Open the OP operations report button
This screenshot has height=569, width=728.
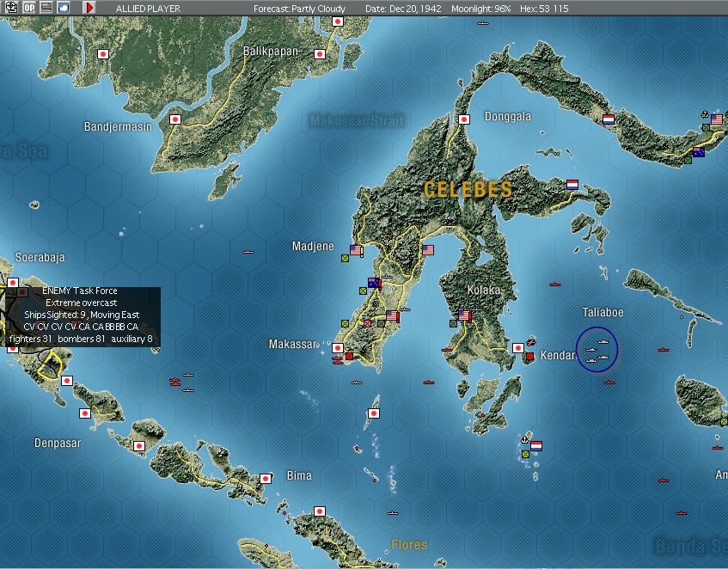[29, 8]
